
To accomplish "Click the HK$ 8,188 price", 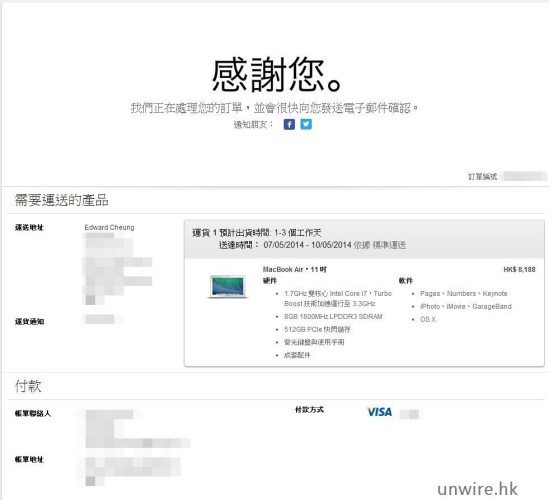I will click(x=519, y=270).
